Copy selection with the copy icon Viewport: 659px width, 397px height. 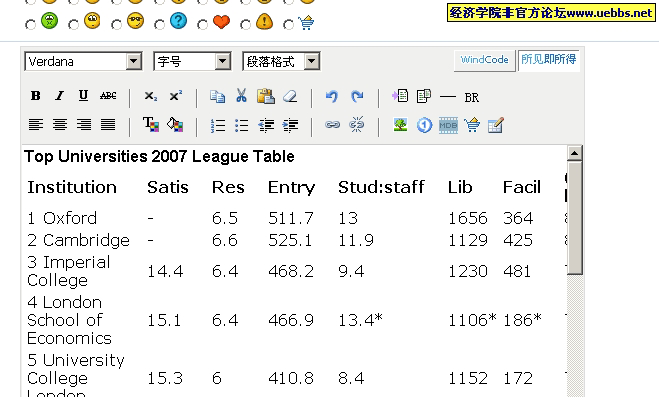(x=217, y=97)
